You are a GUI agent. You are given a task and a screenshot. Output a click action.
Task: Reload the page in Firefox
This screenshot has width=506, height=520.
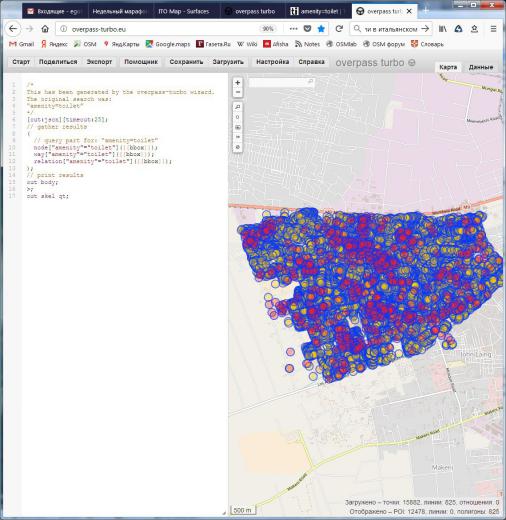(339, 29)
